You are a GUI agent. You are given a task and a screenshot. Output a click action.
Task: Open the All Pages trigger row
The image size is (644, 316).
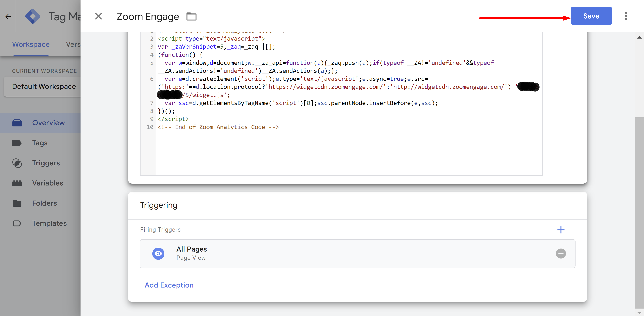pos(358,254)
